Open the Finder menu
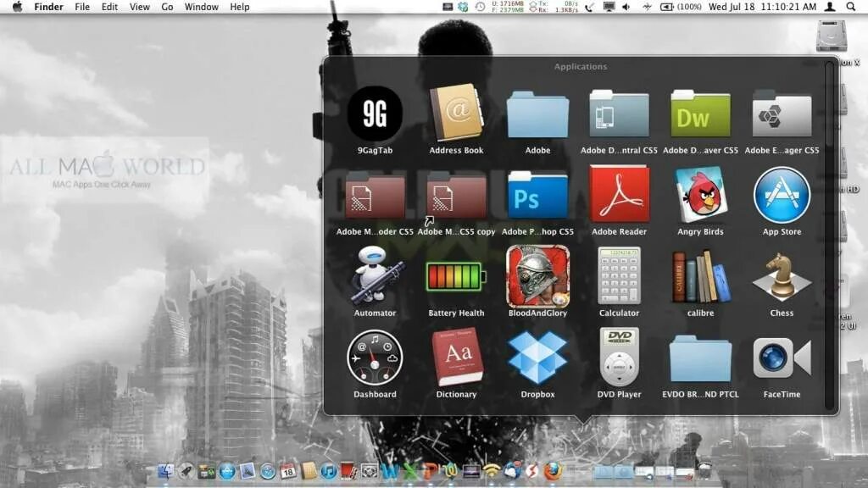The height and width of the screenshot is (488, 868). 48,7
